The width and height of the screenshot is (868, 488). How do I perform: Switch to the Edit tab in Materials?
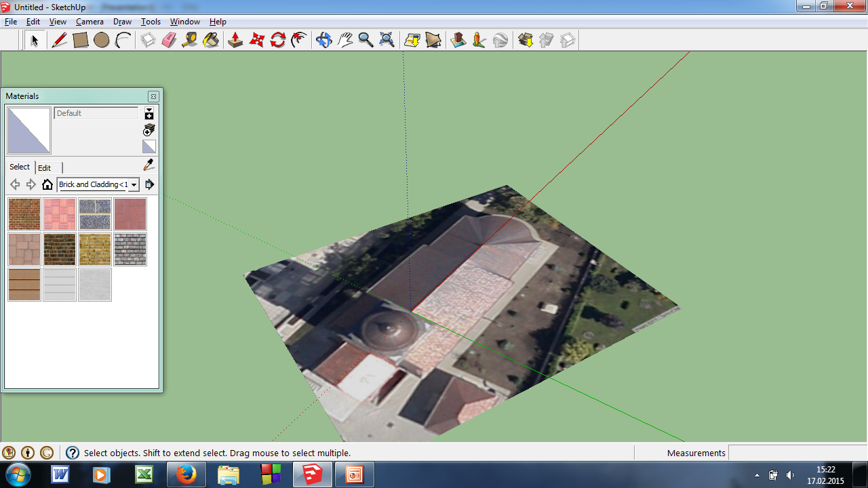[x=44, y=167]
